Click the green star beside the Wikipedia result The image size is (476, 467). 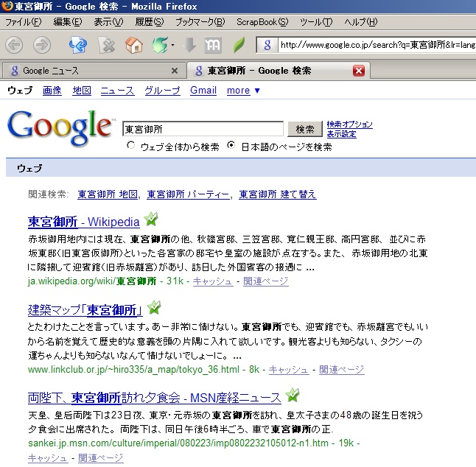click(151, 220)
